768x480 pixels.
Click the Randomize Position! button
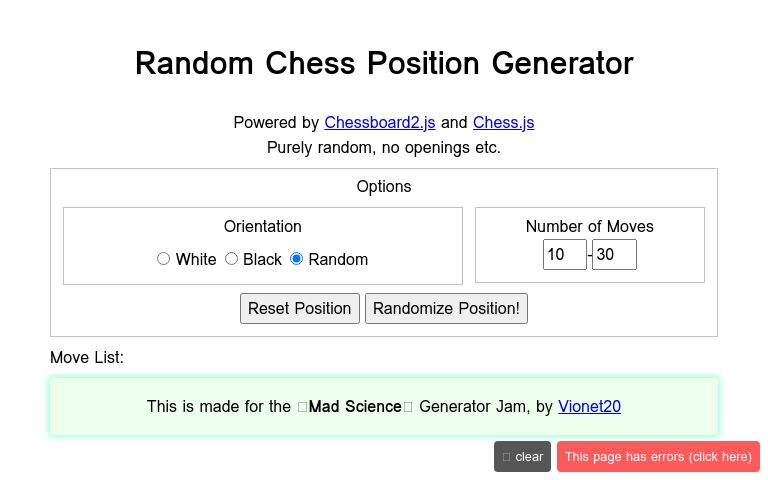tap(446, 308)
